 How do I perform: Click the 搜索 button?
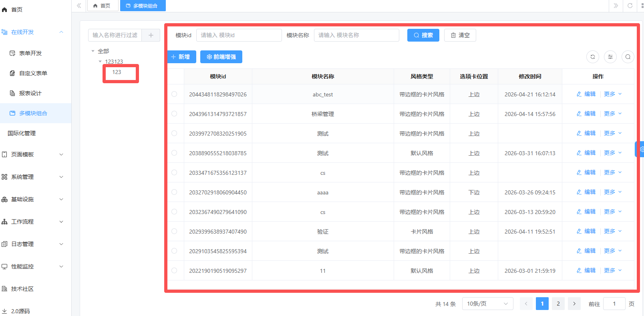click(x=423, y=35)
